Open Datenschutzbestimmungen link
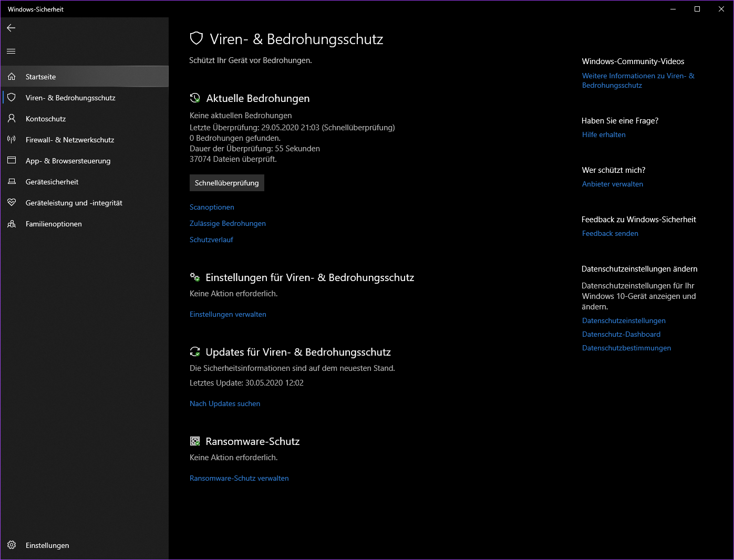This screenshot has height=560, width=734. [x=626, y=348]
